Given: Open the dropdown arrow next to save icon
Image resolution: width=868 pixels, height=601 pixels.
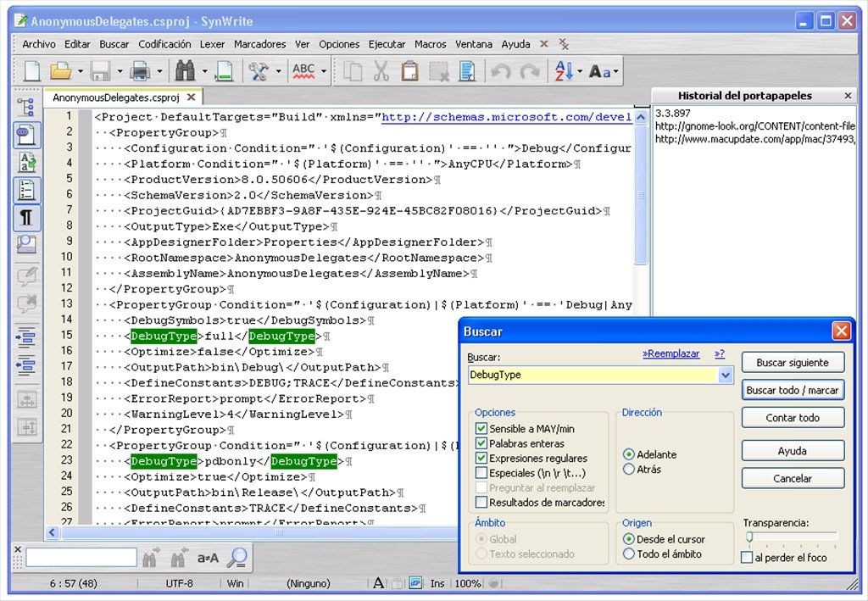Looking at the screenshot, I should [x=120, y=71].
